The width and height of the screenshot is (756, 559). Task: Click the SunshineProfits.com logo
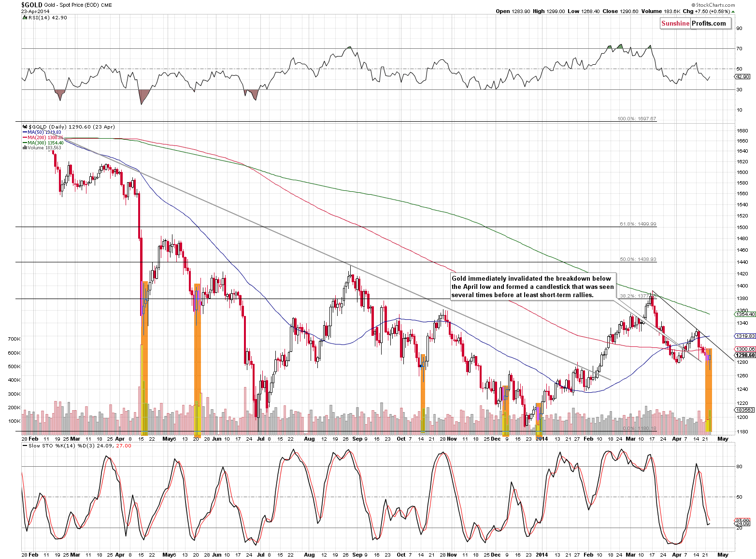click(696, 23)
